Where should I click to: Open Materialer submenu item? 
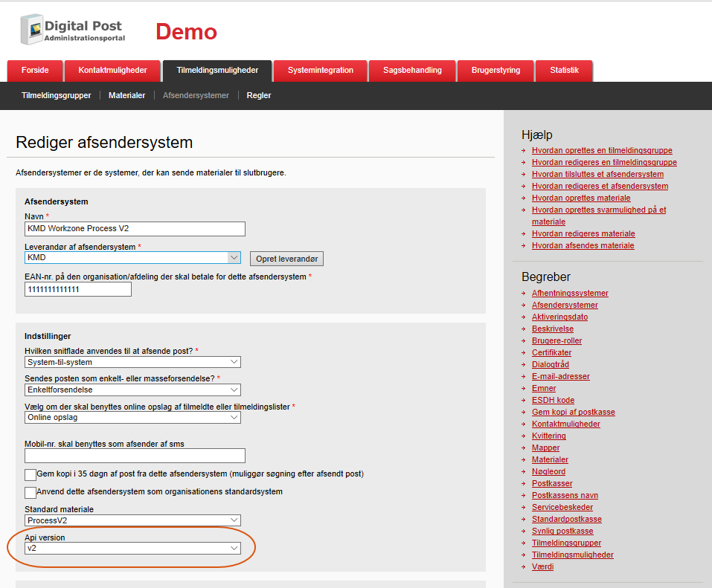(126, 95)
